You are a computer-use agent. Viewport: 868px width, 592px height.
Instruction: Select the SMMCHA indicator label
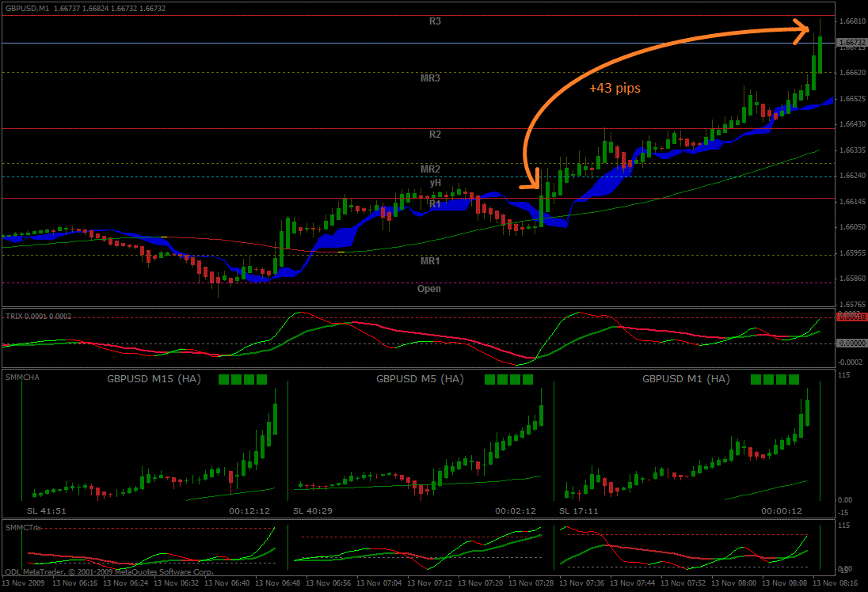23,378
